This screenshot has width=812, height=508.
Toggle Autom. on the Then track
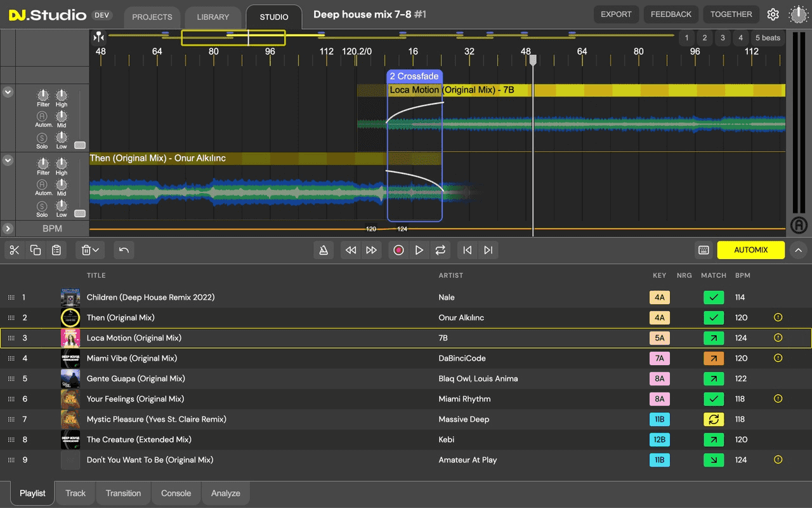pos(42,185)
